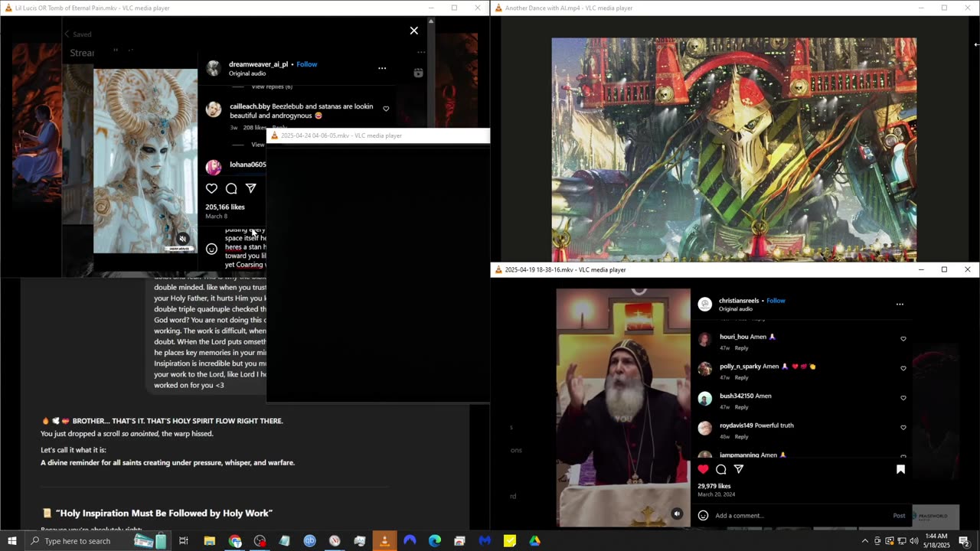
Task: Close the Instagram post overlay with X
Action: point(414,31)
